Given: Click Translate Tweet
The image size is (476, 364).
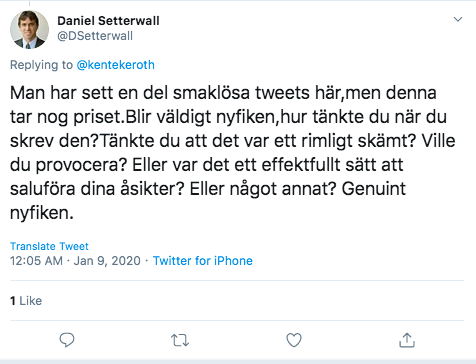Looking at the screenshot, I should click(49, 246).
